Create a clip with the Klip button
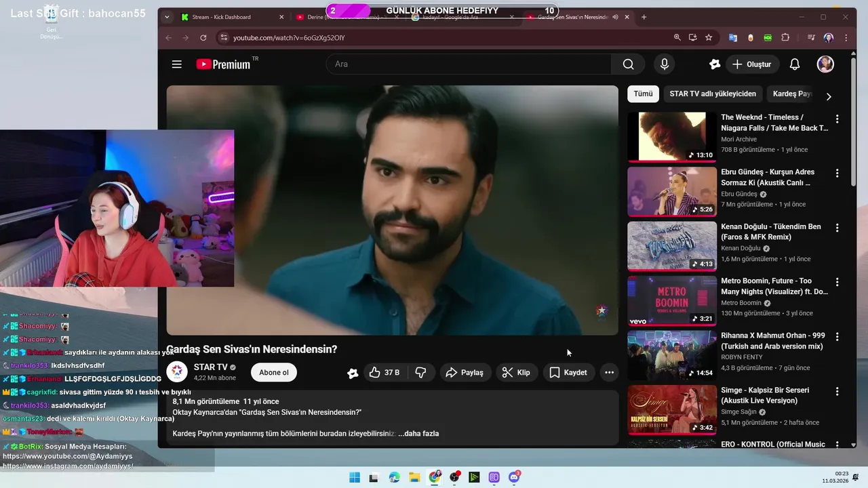This screenshot has width=868, height=488. click(516, 372)
